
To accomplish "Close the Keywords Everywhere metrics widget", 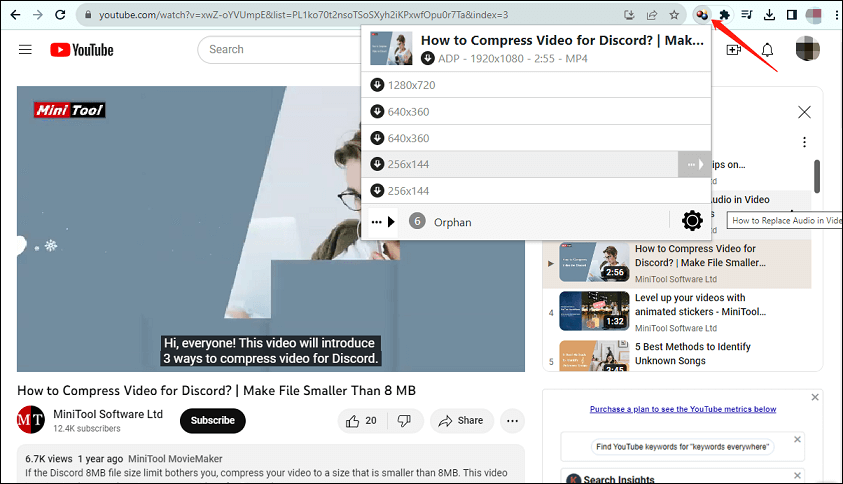I will (815, 397).
